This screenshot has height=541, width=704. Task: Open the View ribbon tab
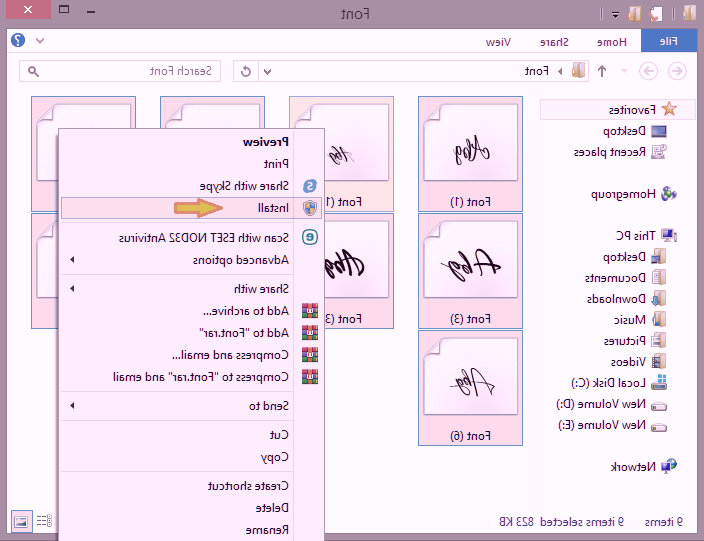click(498, 41)
